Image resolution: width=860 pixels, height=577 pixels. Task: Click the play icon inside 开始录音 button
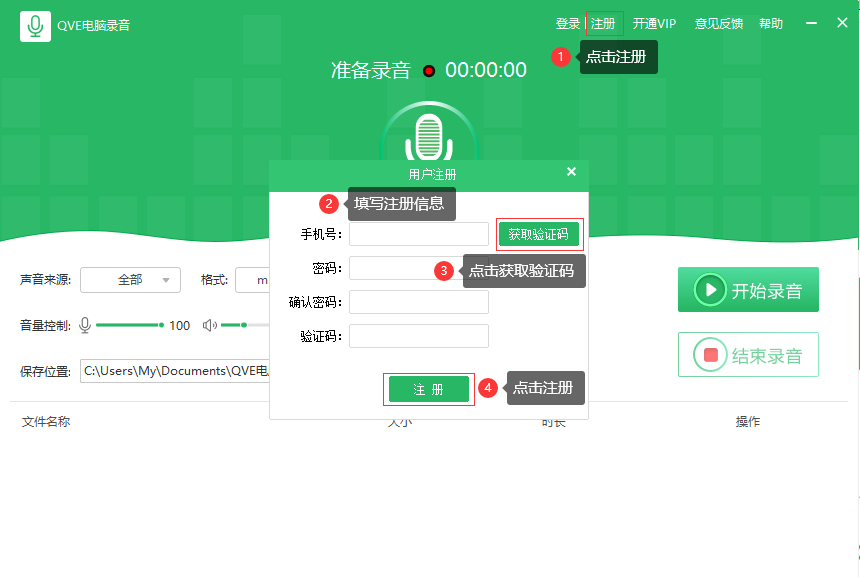711,289
